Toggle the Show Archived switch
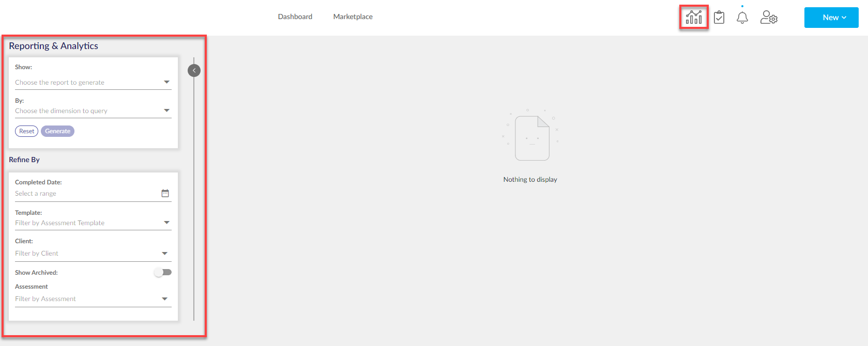Viewport: 868px width, 346px height. coord(163,272)
